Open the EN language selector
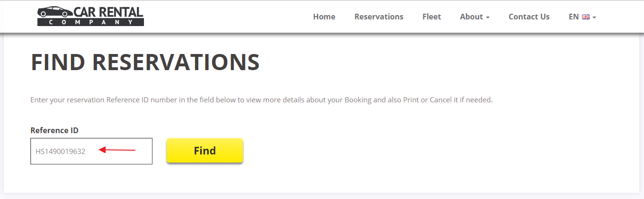644x199 pixels. [582, 17]
